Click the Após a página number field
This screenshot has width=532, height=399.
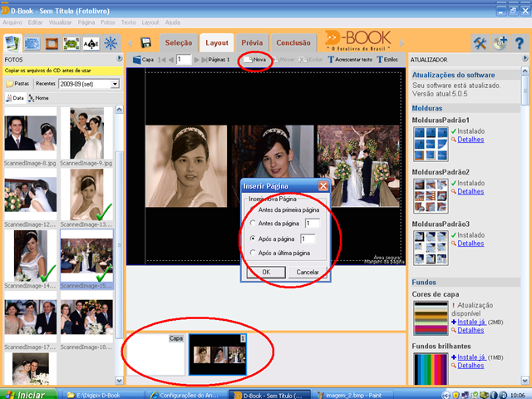pos(308,239)
